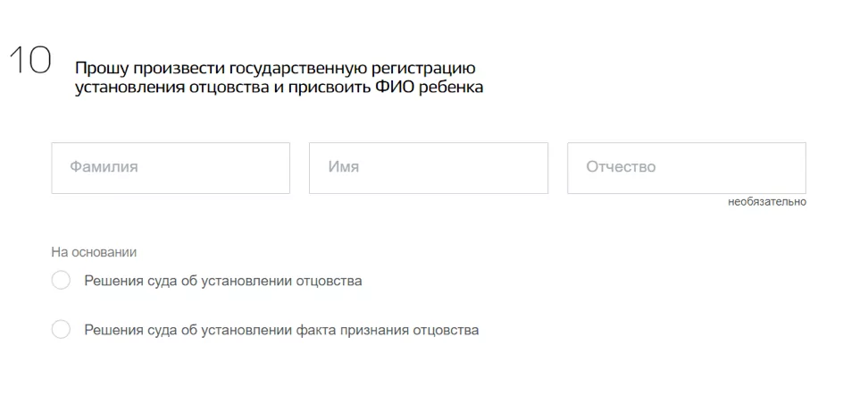Screen dimensions: 868x396
Task: Select radio circle for установлении факта признания отцовства
Action: click(61, 330)
